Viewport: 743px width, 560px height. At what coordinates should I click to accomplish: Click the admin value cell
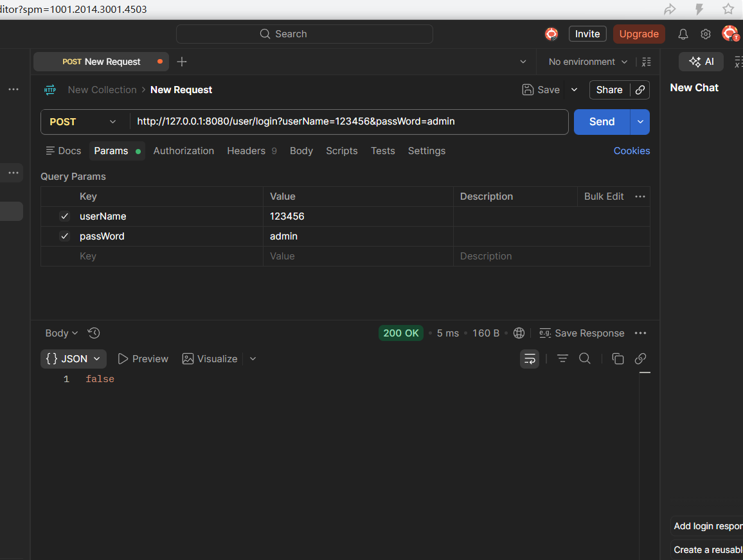coord(358,236)
